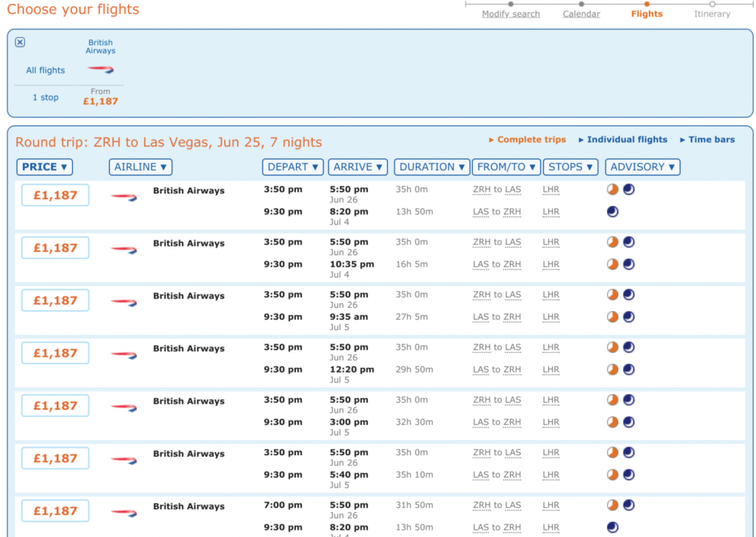Select the Flights step
The image size is (756, 537).
point(647,14)
